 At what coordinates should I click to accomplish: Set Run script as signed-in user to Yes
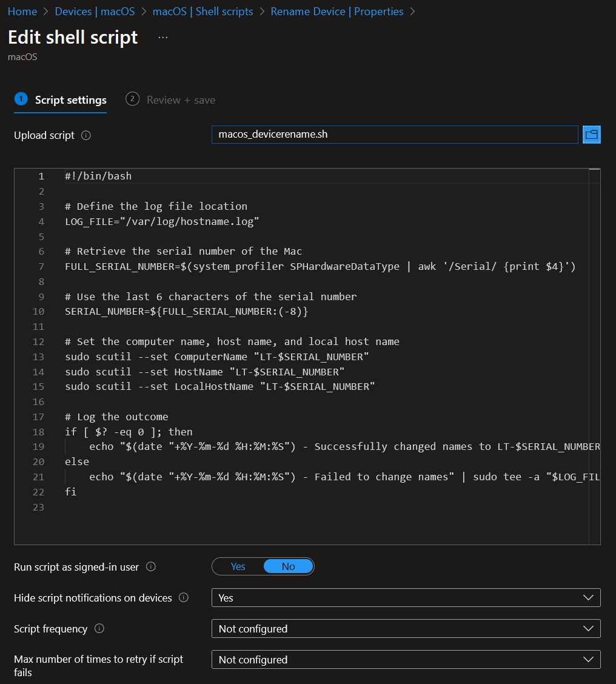pos(238,566)
